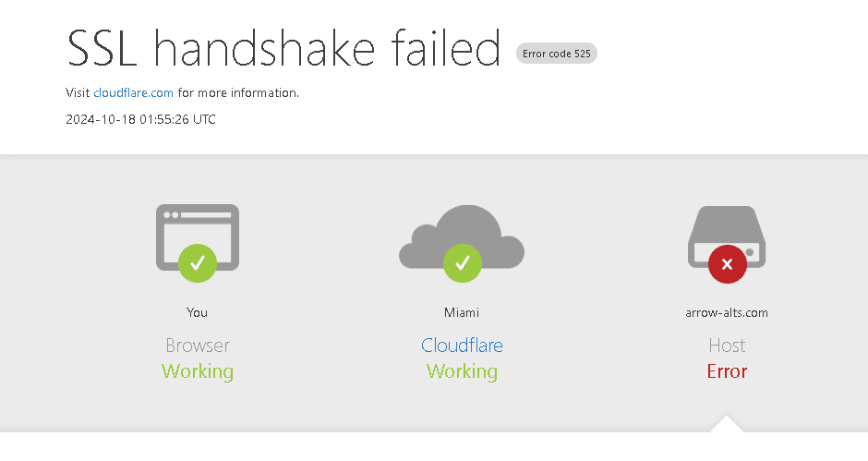Click the Cloudflare link under Miami

point(462,346)
